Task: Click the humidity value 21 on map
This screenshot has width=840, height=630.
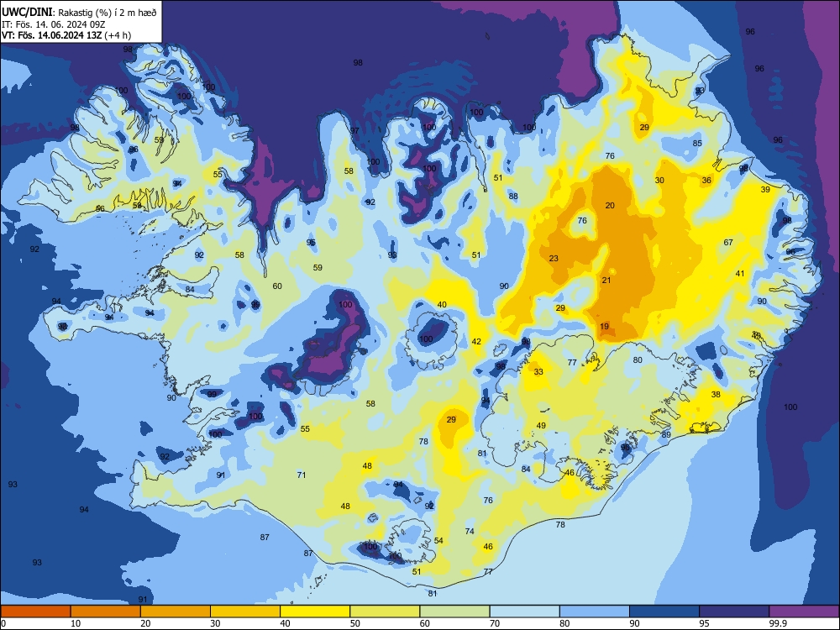Action: [x=606, y=281]
